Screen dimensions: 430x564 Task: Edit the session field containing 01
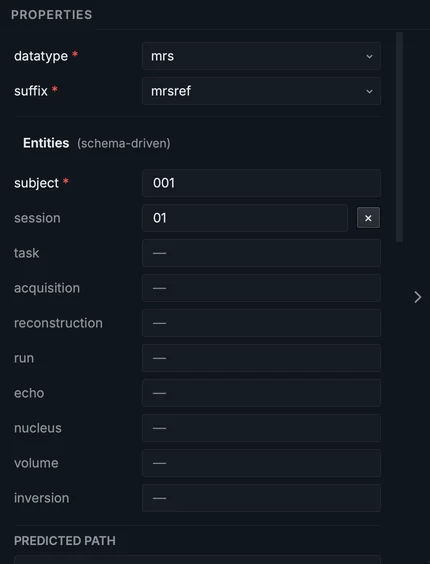point(245,218)
